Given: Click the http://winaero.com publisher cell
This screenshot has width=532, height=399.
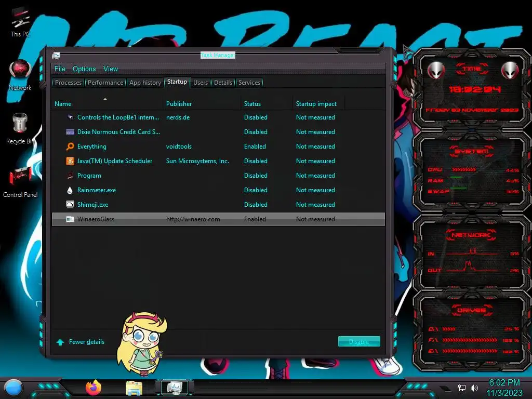Looking at the screenshot, I should click(x=193, y=219).
